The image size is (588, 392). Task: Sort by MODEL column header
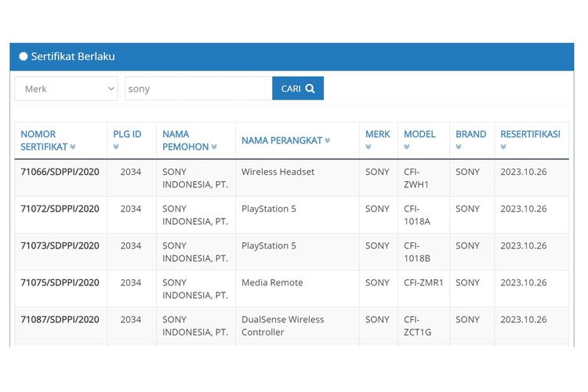[419, 140]
